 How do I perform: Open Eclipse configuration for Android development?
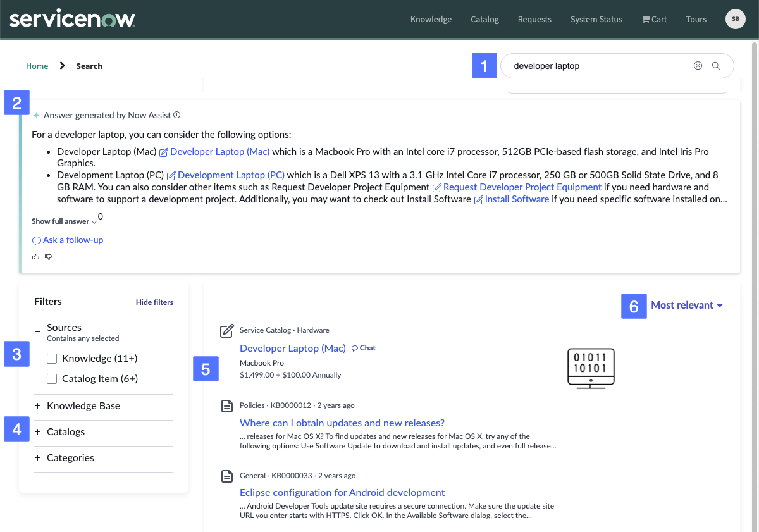pyautogui.click(x=342, y=492)
